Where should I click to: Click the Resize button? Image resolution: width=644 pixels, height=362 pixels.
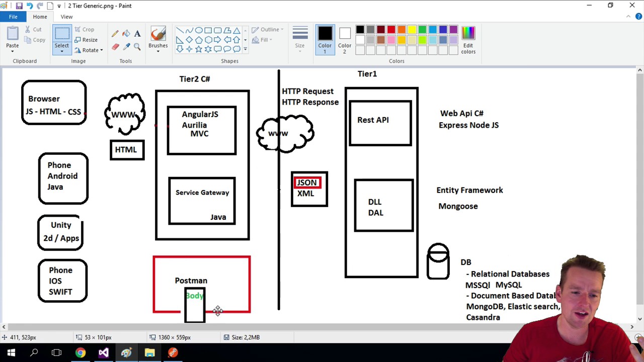pyautogui.click(x=86, y=40)
